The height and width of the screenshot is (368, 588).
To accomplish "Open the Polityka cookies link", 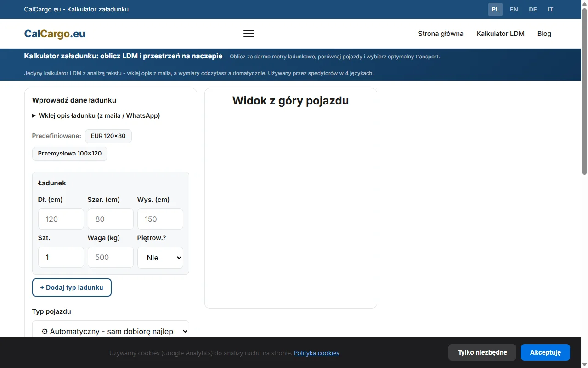I will [316, 353].
